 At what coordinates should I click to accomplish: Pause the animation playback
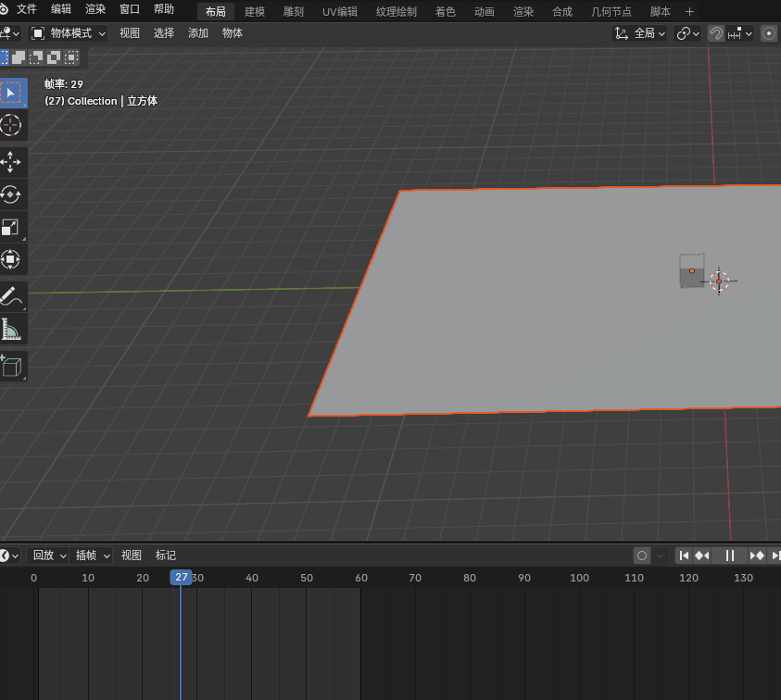(x=730, y=556)
